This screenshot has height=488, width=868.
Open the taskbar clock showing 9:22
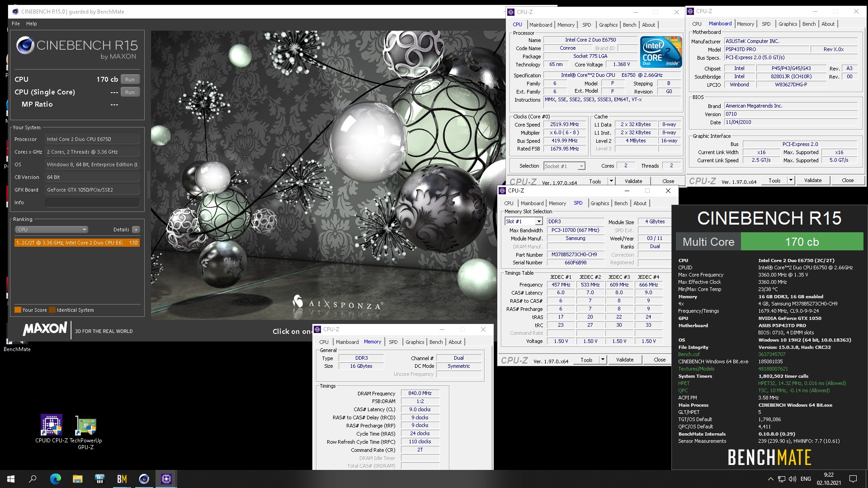pos(829,479)
